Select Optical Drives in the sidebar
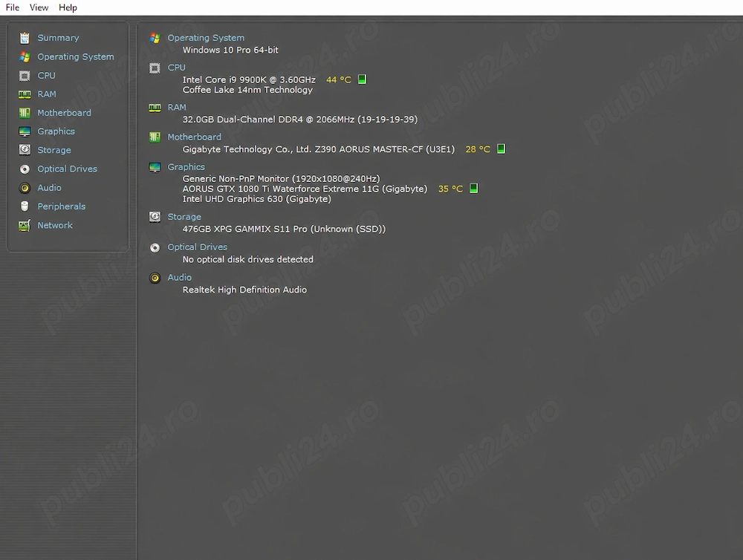Viewport: 743px width, 560px height. pyautogui.click(x=68, y=169)
